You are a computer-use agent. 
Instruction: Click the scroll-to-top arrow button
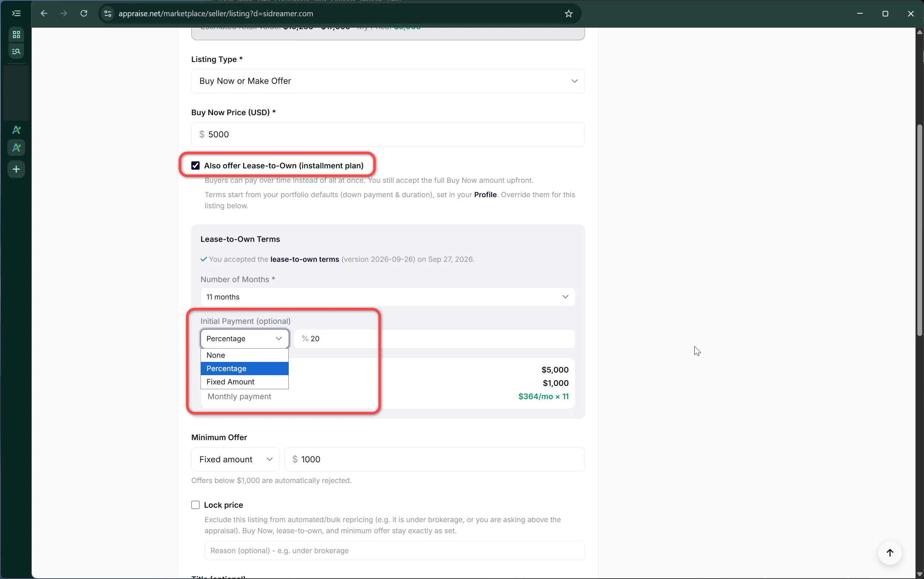coord(890,552)
